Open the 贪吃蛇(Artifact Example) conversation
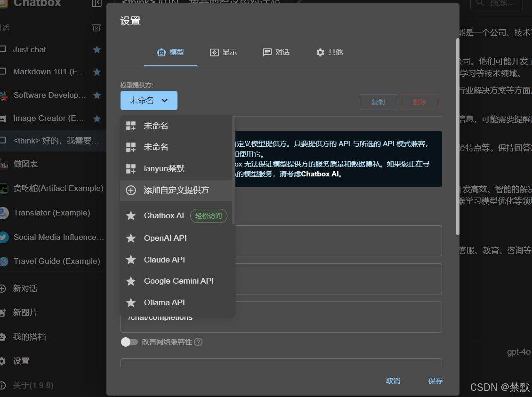 pyautogui.click(x=53, y=189)
